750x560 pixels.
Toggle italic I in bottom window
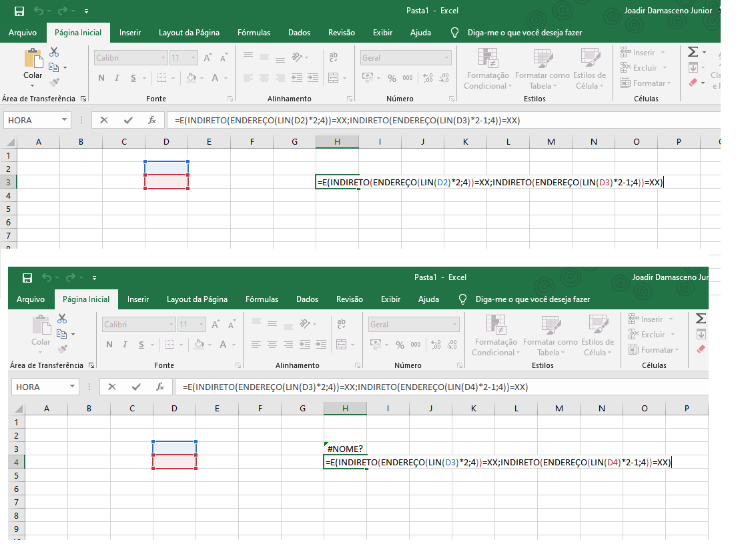pos(125,345)
